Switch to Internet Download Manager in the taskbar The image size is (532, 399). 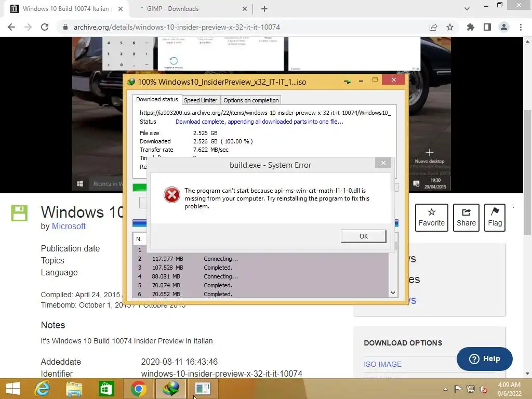click(170, 389)
